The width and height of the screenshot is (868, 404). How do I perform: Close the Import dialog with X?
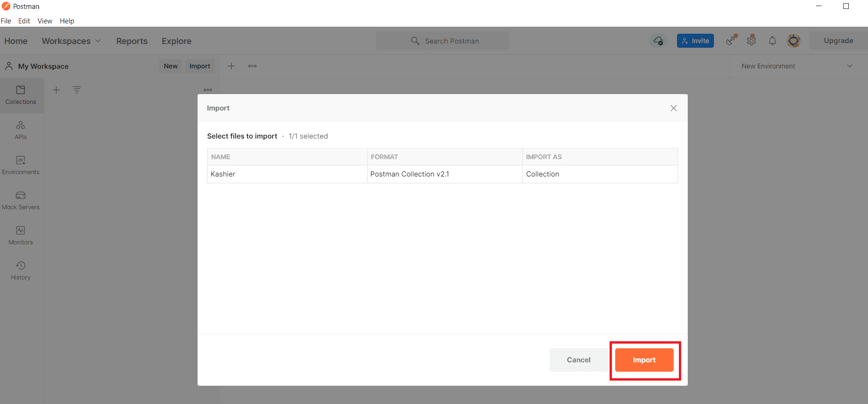674,108
